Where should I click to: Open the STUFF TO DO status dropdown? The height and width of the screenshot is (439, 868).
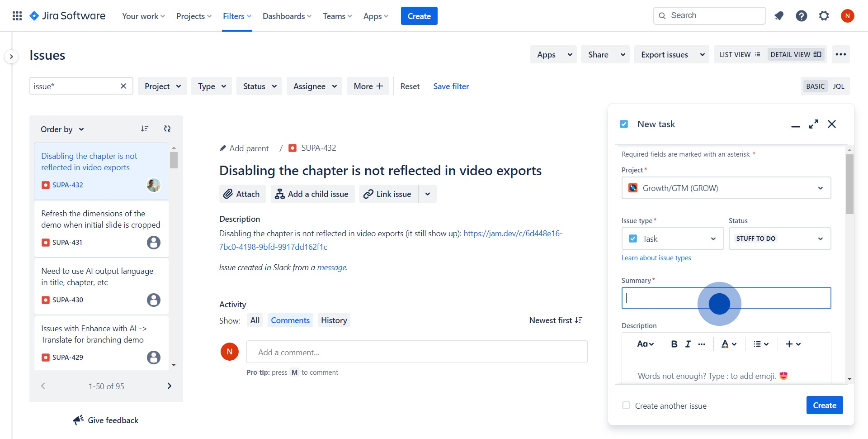click(779, 239)
